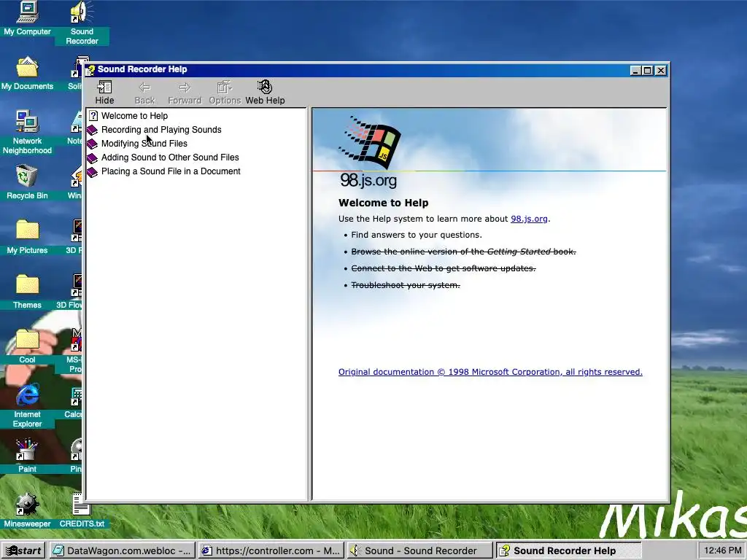Expand Recording and Playing Sounds book

point(161,130)
